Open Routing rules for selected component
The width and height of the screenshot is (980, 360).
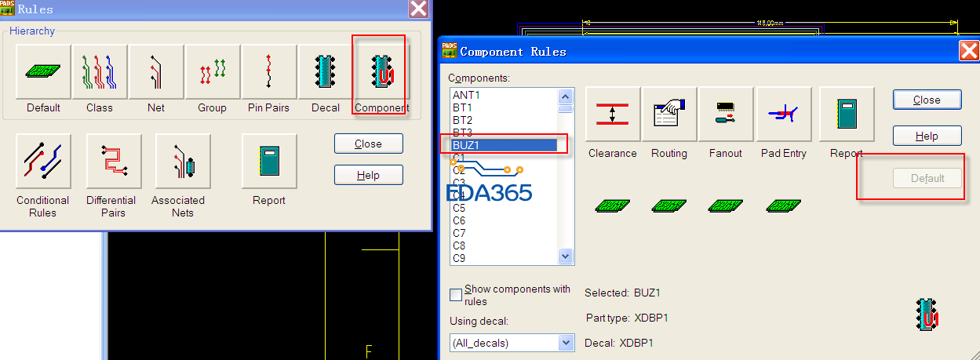[669, 114]
